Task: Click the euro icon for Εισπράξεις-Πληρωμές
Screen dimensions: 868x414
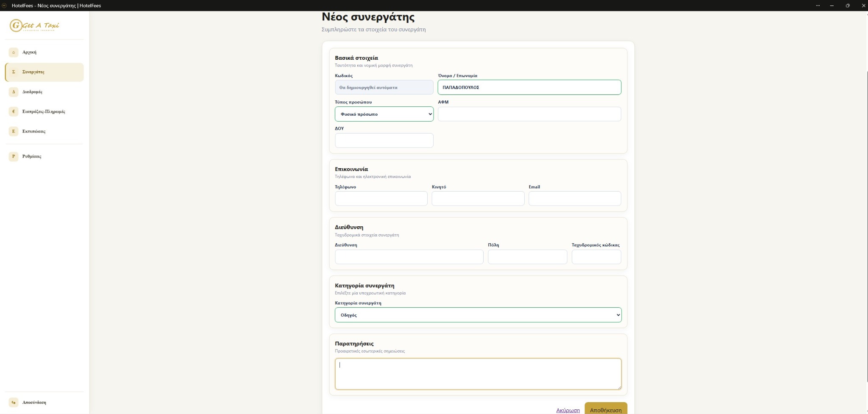Action: pyautogui.click(x=13, y=111)
